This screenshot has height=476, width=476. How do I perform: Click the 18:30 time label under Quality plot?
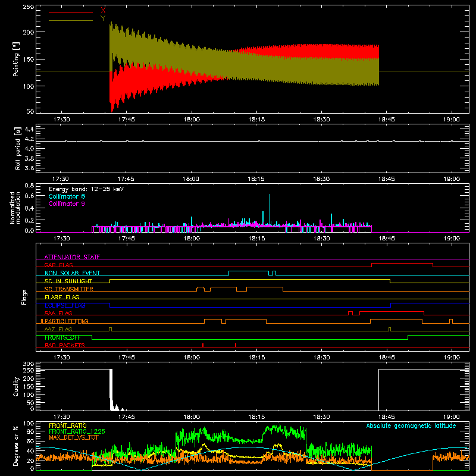321,417
